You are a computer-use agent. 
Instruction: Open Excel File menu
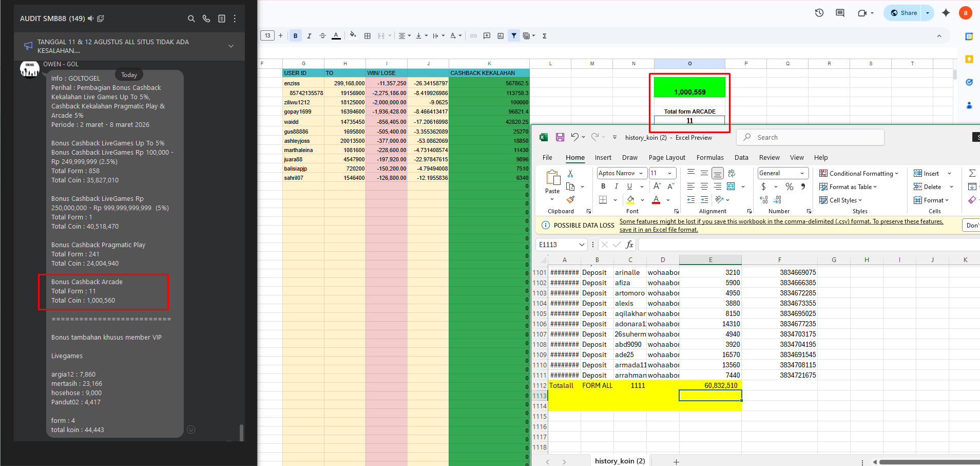click(547, 157)
